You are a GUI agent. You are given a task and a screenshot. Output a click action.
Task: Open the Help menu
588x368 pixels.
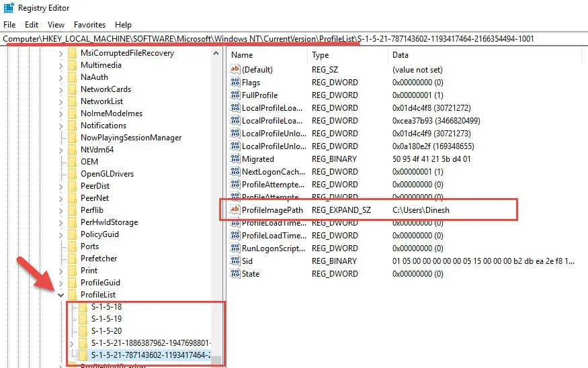[x=123, y=25]
